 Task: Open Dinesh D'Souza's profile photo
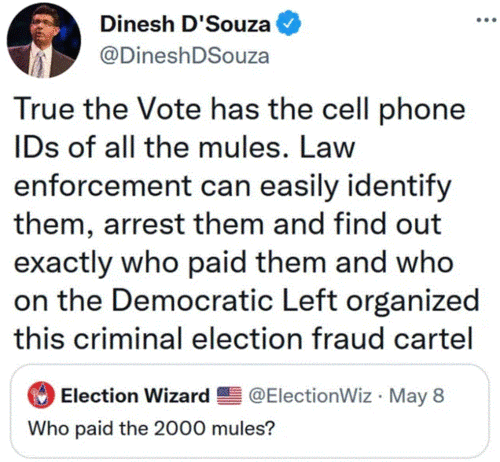pyautogui.click(x=44, y=40)
